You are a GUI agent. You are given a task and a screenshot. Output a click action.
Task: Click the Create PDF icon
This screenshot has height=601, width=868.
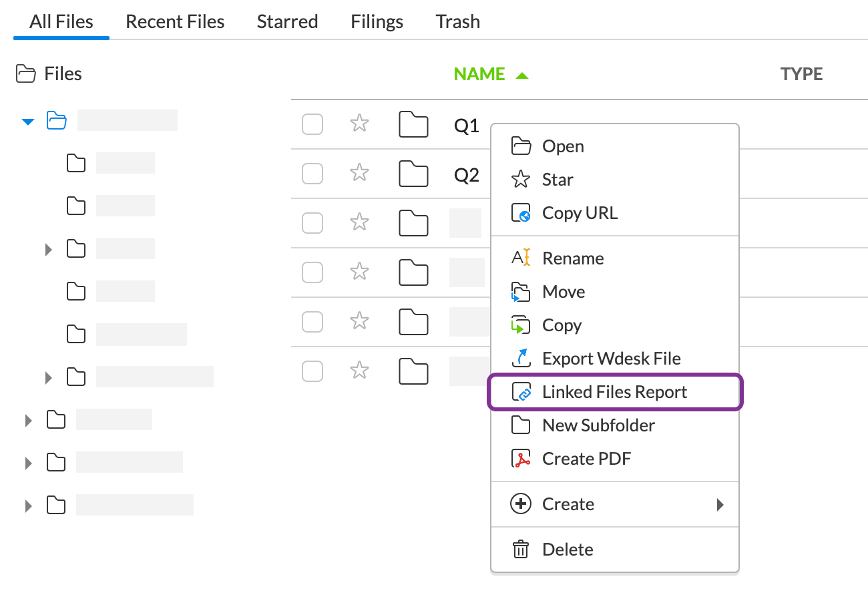(521, 459)
